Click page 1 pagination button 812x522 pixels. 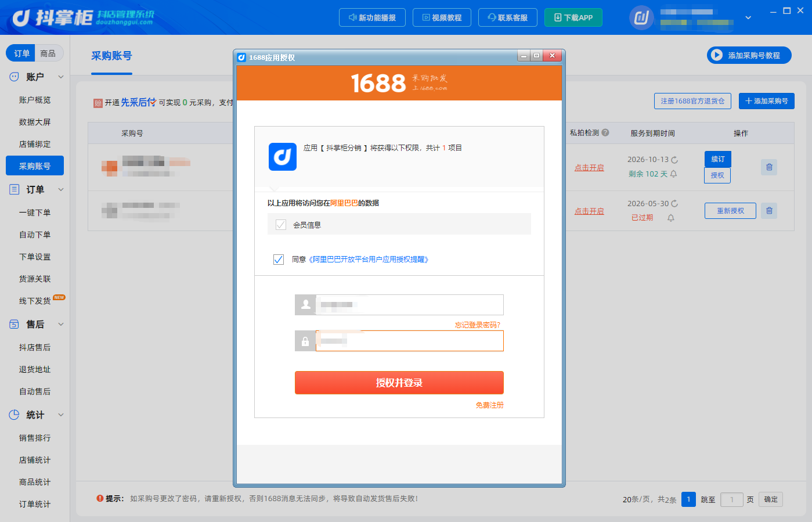688,499
